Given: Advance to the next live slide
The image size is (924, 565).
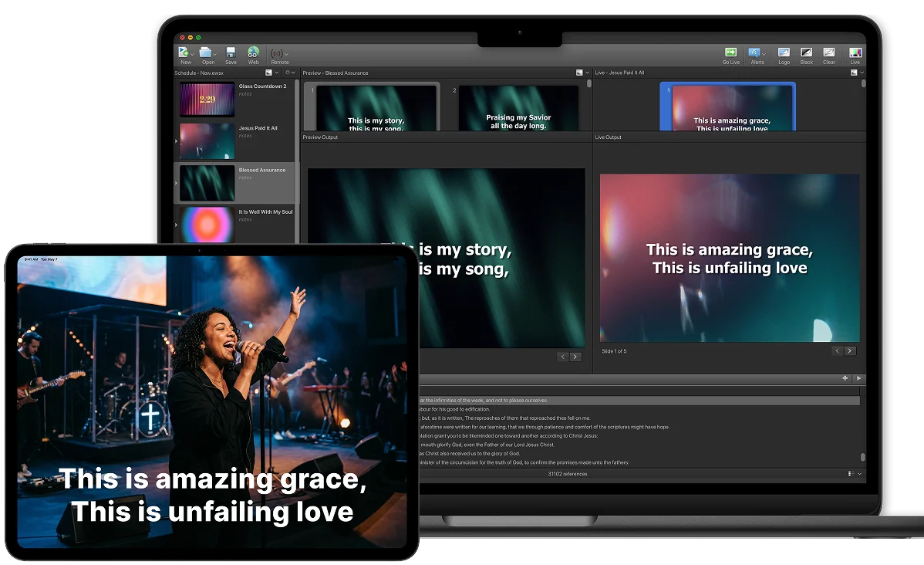Looking at the screenshot, I should (850, 350).
